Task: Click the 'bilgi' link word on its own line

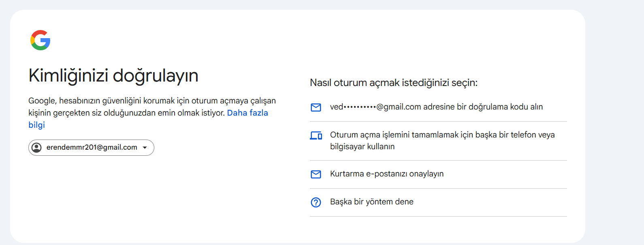Action: point(36,125)
